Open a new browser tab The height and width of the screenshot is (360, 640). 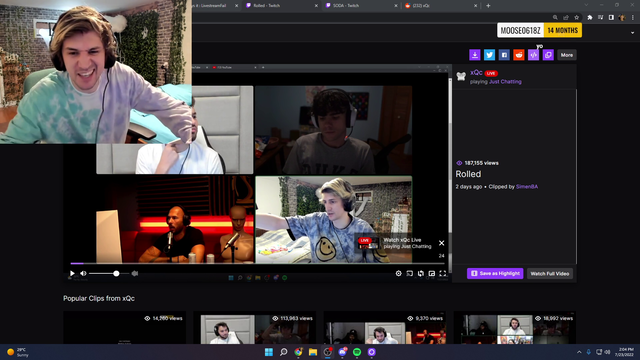(x=488, y=6)
